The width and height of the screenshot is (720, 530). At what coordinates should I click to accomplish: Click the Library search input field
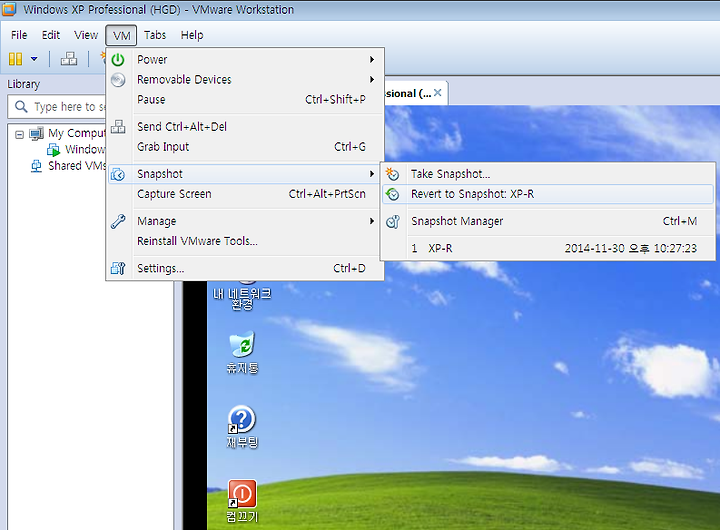point(57,107)
